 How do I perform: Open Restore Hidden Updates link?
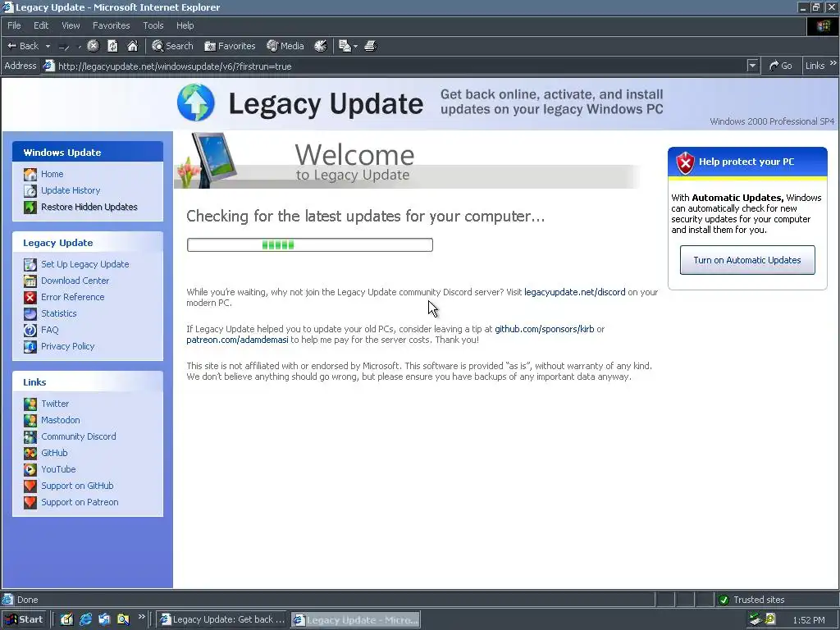pos(89,207)
